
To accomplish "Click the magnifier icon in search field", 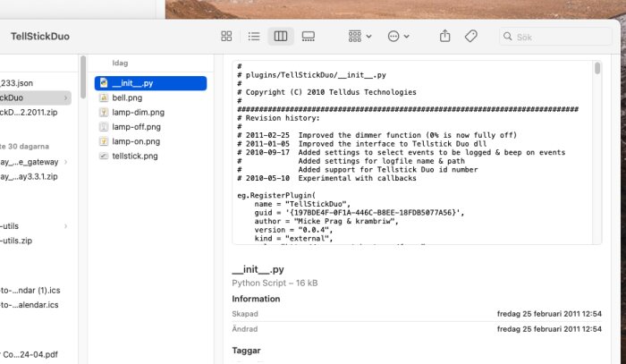I will [x=507, y=37].
